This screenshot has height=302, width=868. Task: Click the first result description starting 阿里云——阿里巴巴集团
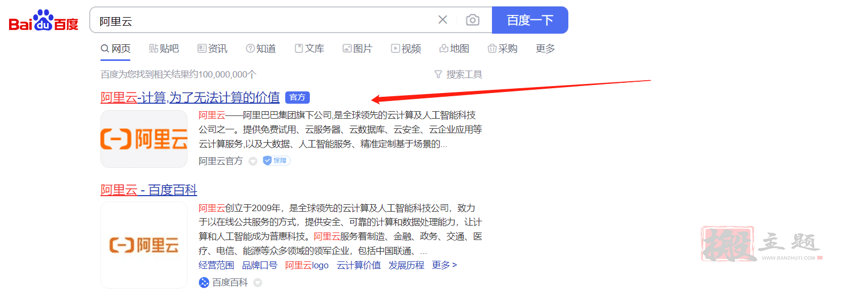(x=340, y=129)
